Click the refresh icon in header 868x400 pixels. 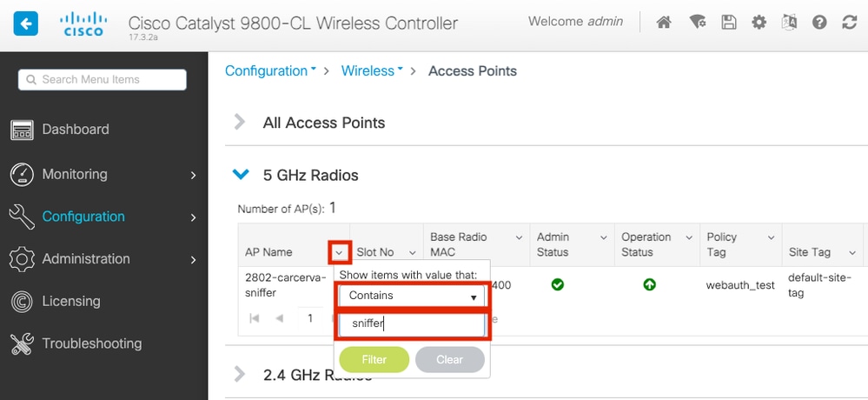(849, 23)
